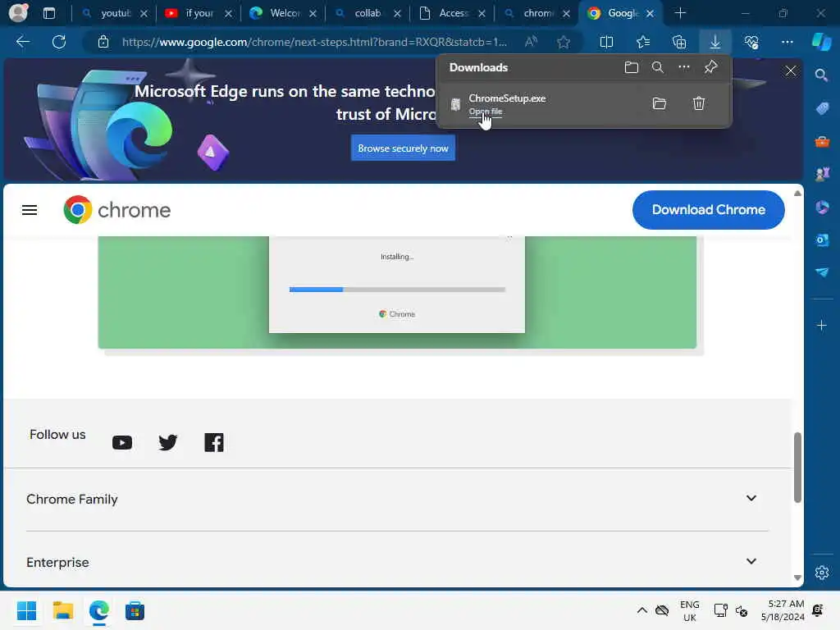
Task: Pin the Downloads panel
Action: tap(710, 67)
